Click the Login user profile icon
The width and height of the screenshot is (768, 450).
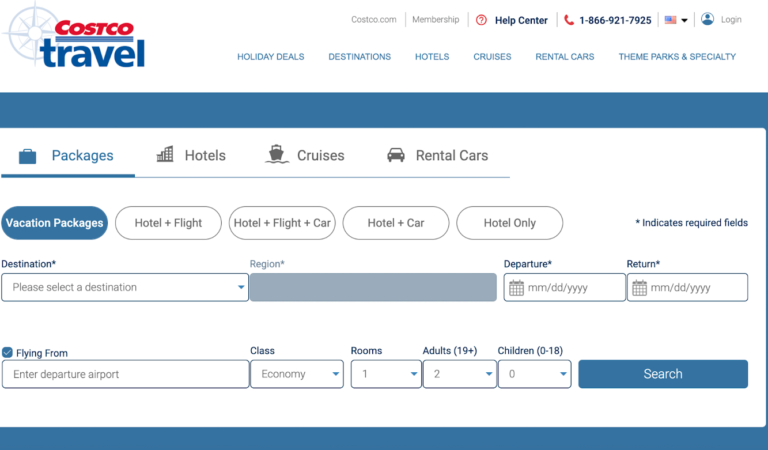pos(708,19)
